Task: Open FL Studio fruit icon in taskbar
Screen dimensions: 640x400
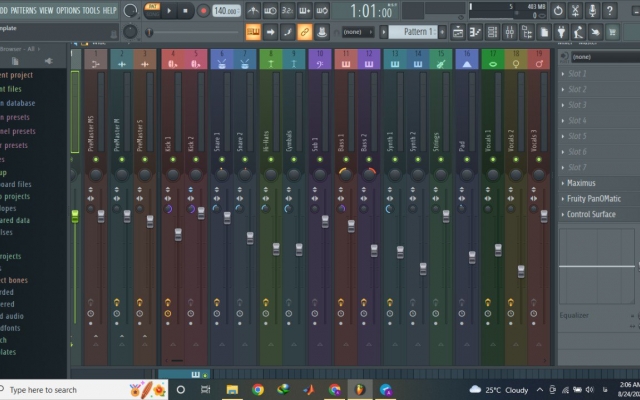Action: 360,390
